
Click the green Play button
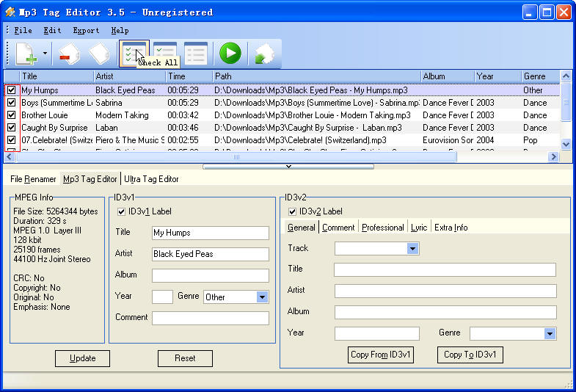tap(230, 53)
